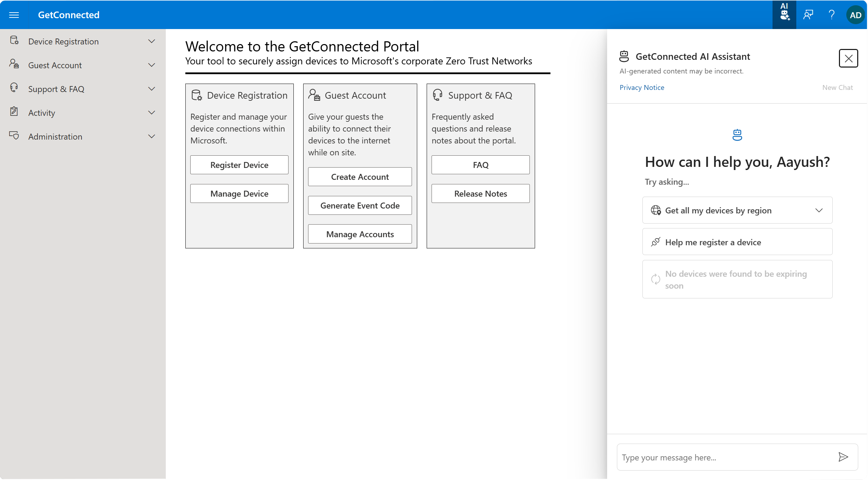Click the Device Registration sidebar icon

[14, 41]
